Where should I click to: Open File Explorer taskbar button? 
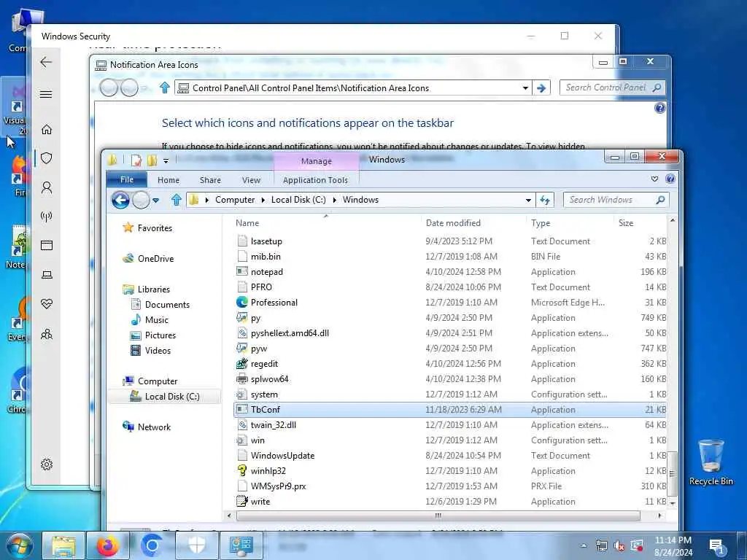tap(63, 545)
